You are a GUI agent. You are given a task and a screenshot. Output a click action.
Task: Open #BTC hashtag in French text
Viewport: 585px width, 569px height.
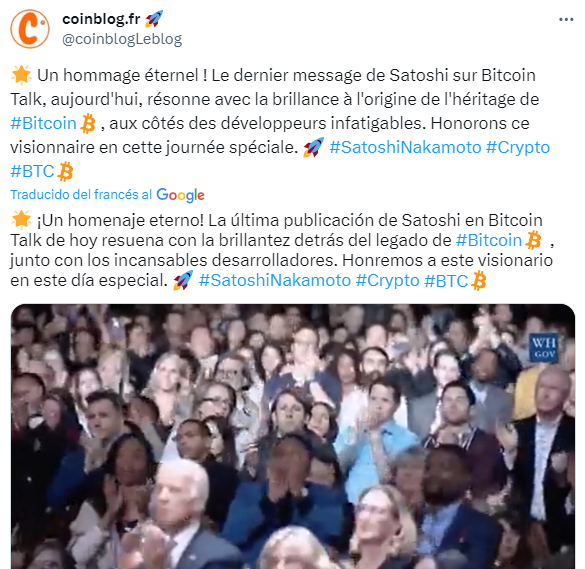pos(32,171)
